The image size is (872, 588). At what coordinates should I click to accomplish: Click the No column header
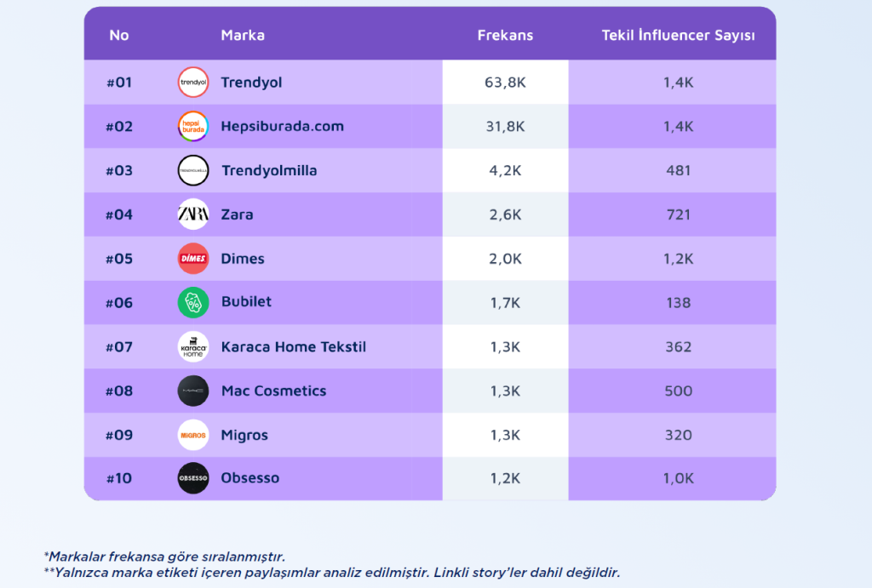(x=119, y=35)
